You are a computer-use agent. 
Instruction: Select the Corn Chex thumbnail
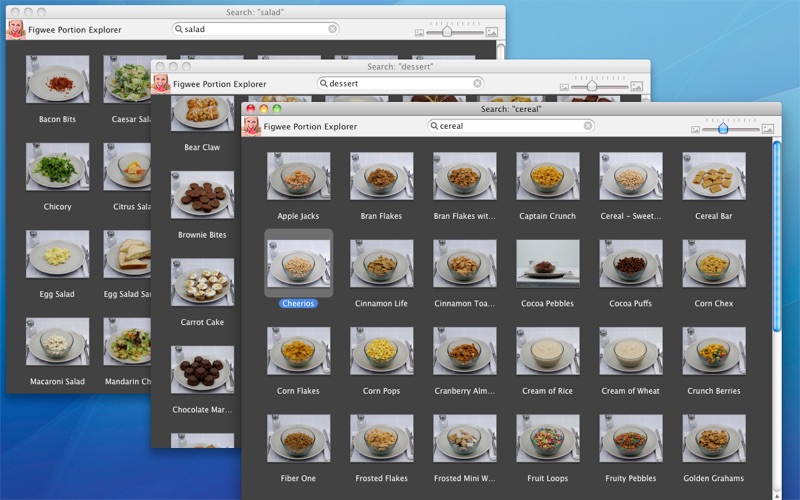[x=714, y=263]
